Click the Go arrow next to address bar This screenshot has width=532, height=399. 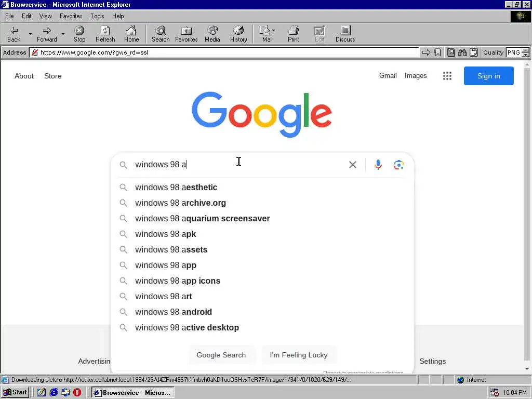tap(426, 52)
